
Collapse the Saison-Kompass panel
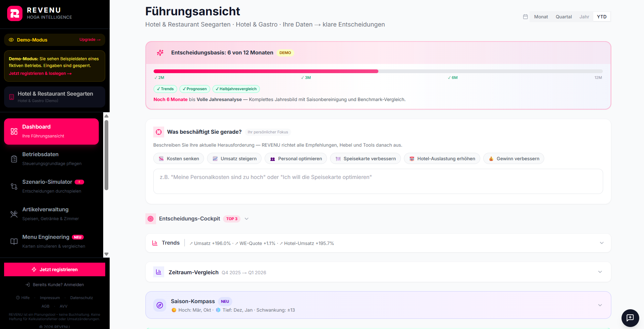point(600,305)
